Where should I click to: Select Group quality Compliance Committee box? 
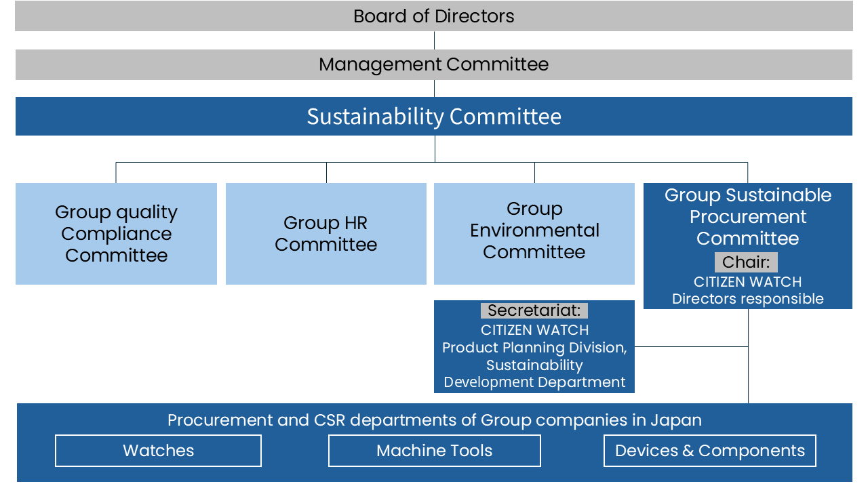tap(116, 234)
